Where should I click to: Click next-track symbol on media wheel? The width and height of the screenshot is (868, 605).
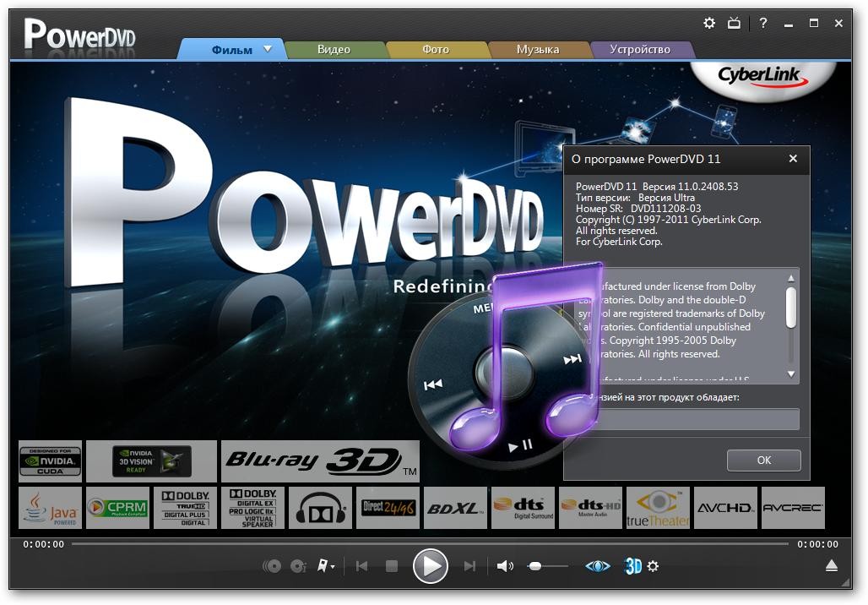[x=572, y=360]
